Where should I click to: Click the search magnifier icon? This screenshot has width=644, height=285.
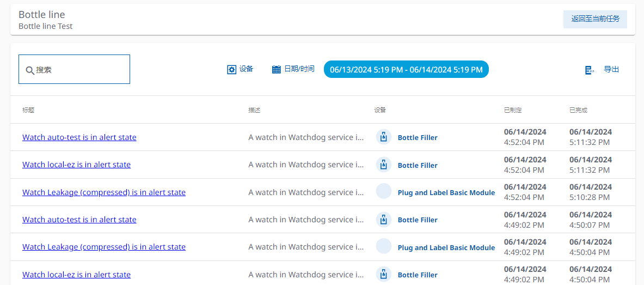pos(30,70)
